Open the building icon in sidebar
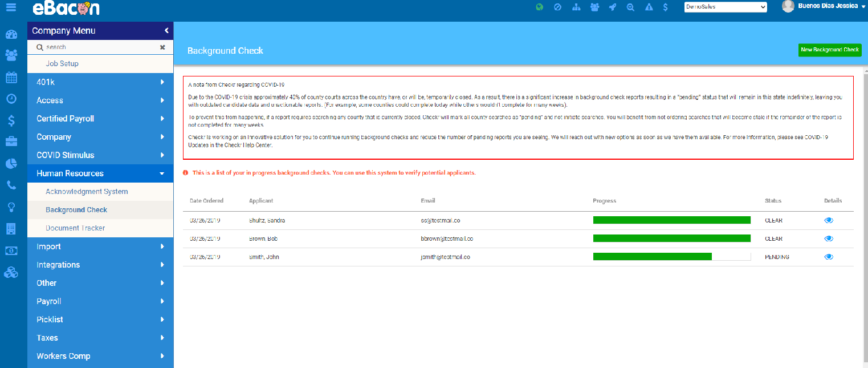The height and width of the screenshot is (368, 868). [11, 229]
